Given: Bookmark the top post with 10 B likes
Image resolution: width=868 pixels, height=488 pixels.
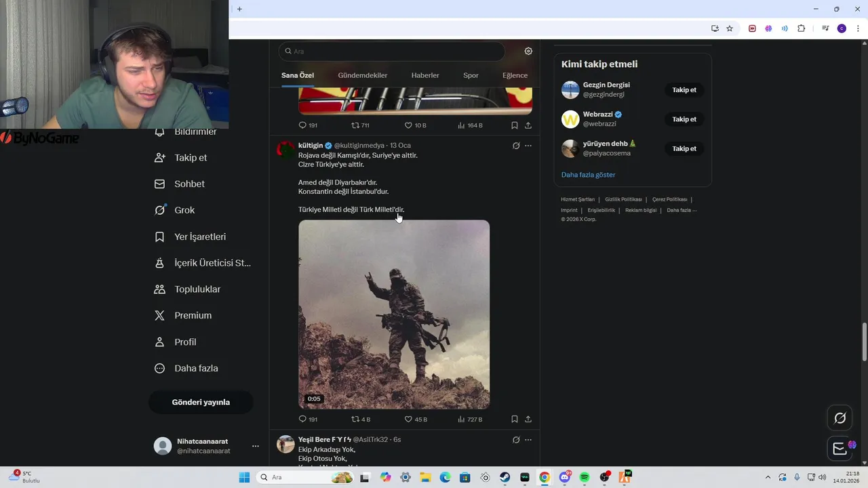Looking at the screenshot, I should [x=515, y=125].
